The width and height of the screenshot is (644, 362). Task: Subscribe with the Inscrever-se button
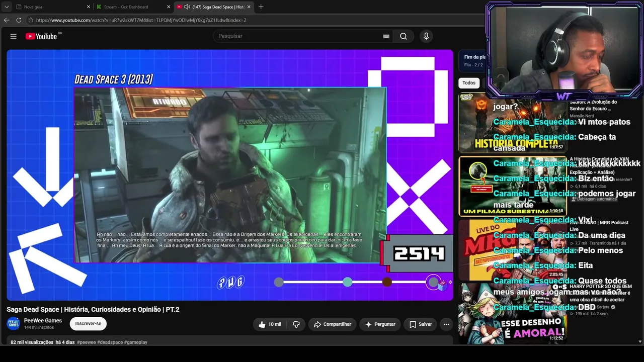tap(88, 324)
